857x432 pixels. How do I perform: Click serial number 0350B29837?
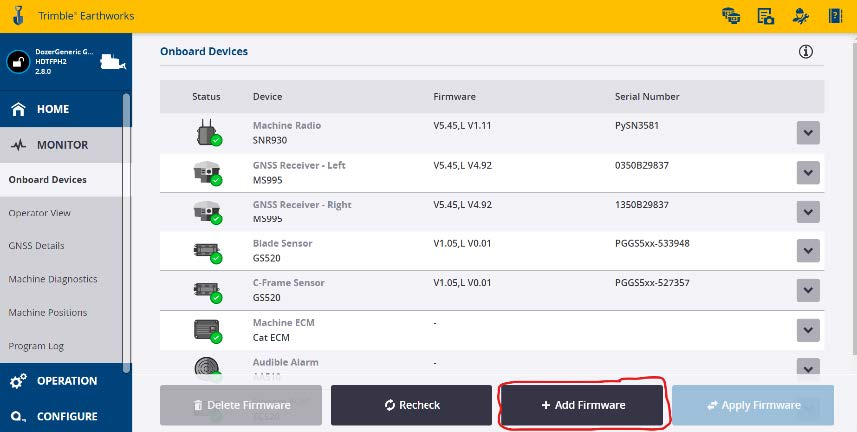click(x=642, y=165)
